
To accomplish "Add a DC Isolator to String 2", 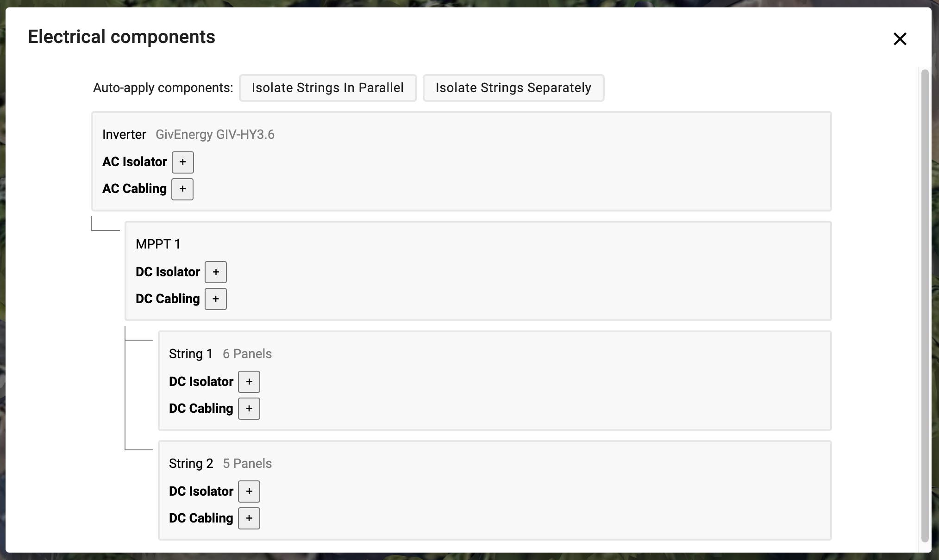I will 249,491.
